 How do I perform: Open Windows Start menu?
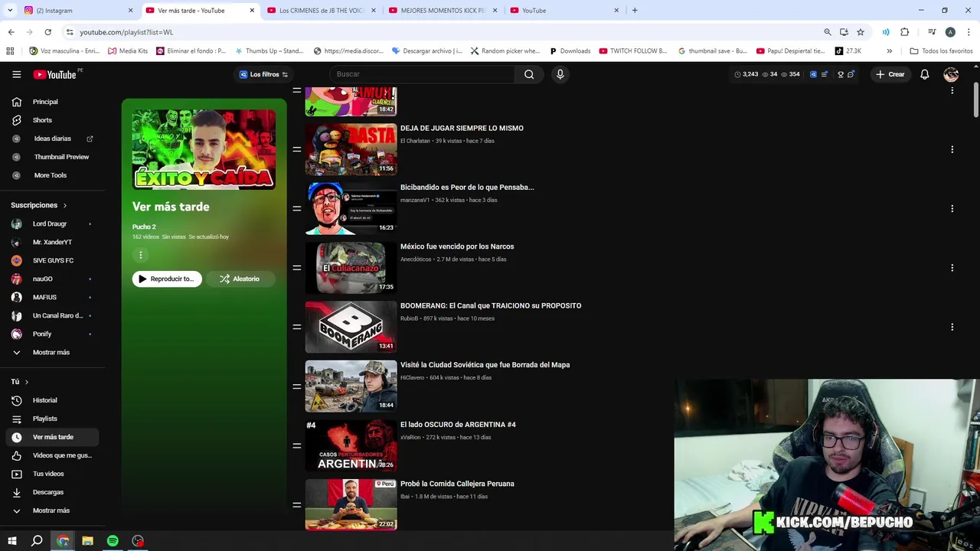click(x=11, y=541)
